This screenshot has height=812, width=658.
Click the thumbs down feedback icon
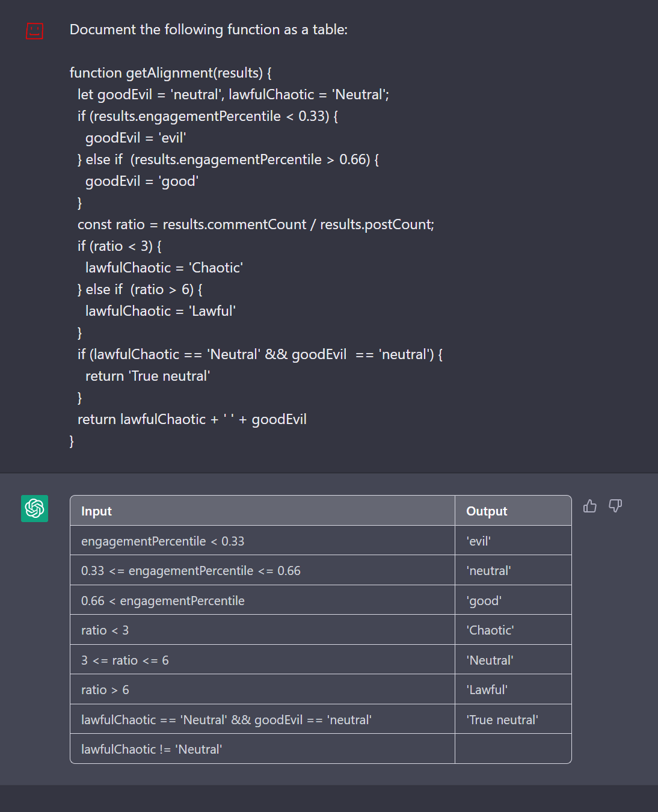pyautogui.click(x=615, y=506)
